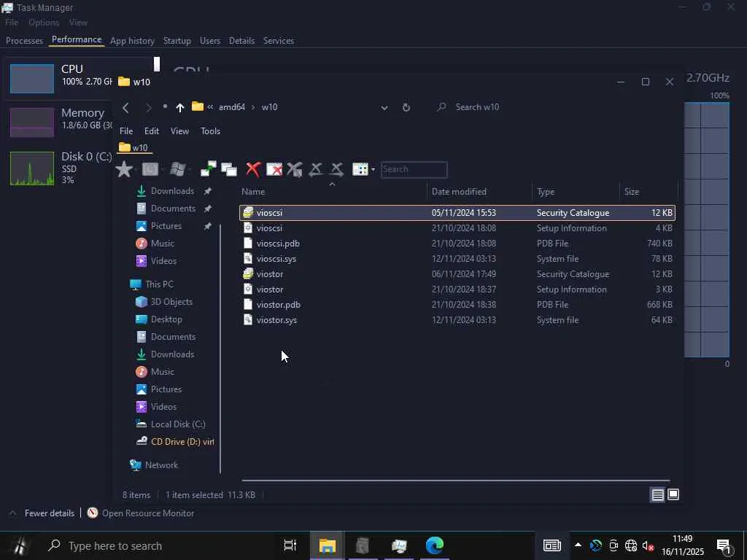
Task: Click the muted volume tray icon
Action: pyautogui.click(x=648, y=545)
